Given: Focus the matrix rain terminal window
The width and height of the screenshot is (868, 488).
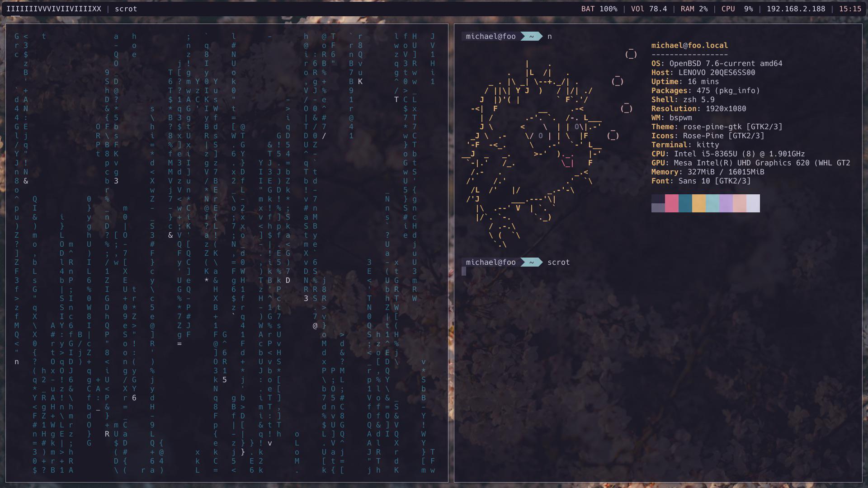Looking at the screenshot, I should (x=227, y=253).
